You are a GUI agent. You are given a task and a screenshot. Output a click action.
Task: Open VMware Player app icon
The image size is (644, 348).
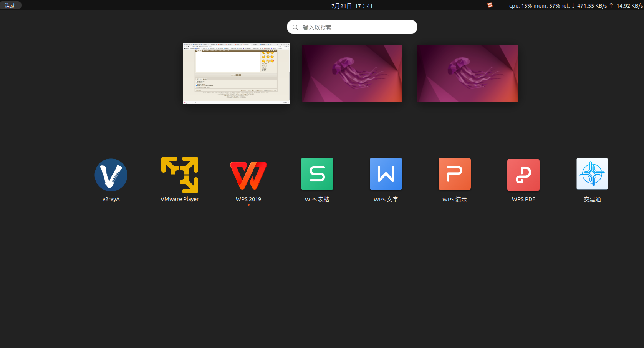click(x=180, y=175)
